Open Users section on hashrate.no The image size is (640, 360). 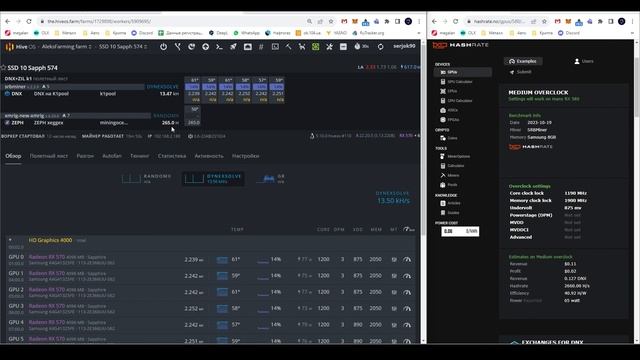pyautogui.click(x=584, y=61)
